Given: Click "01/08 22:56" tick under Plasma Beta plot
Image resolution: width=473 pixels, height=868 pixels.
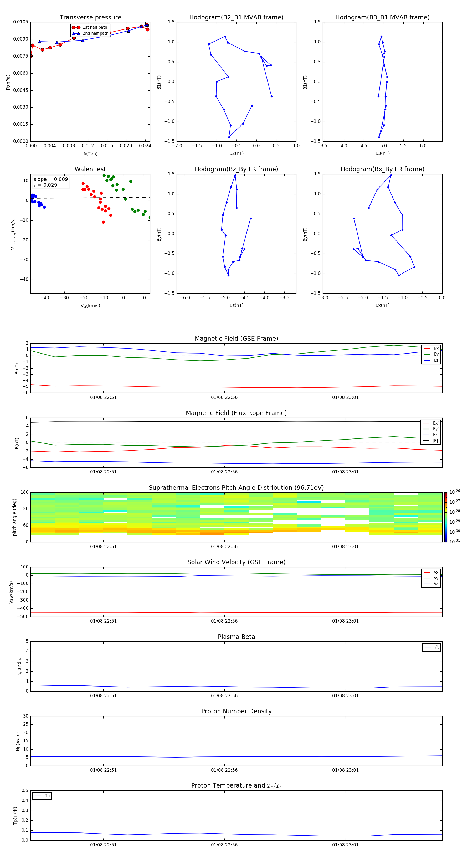Looking at the screenshot, I should pos(224,695).
